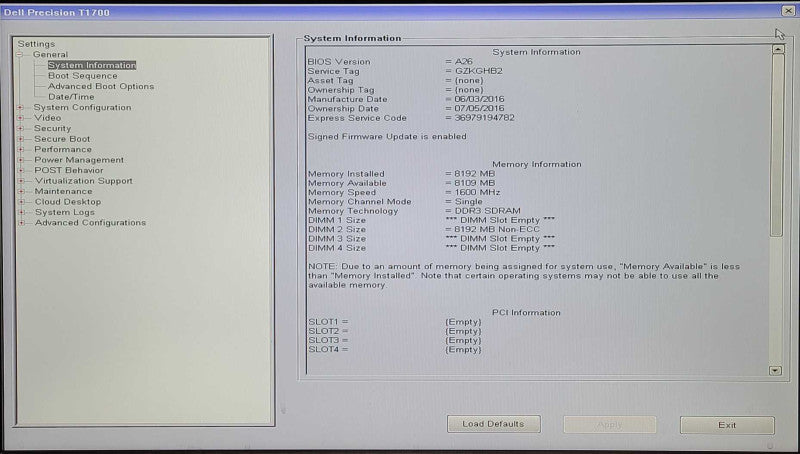
Task: Expand the Cloud Desktop node
Action: [x=21, y=202]
